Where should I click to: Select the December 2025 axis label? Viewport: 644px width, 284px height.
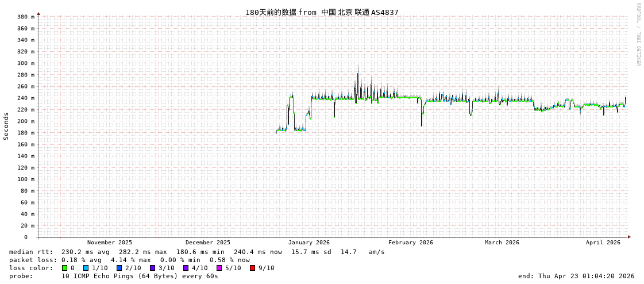tap(207, 243)
